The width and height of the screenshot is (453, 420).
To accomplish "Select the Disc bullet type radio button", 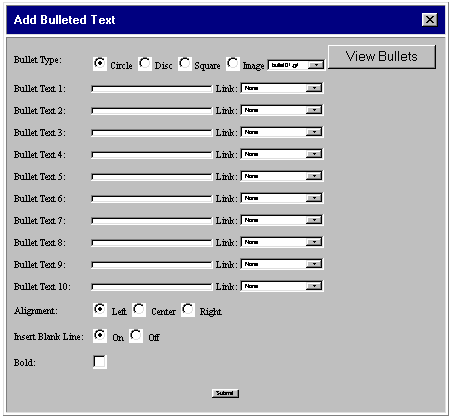I will (145, 63).
